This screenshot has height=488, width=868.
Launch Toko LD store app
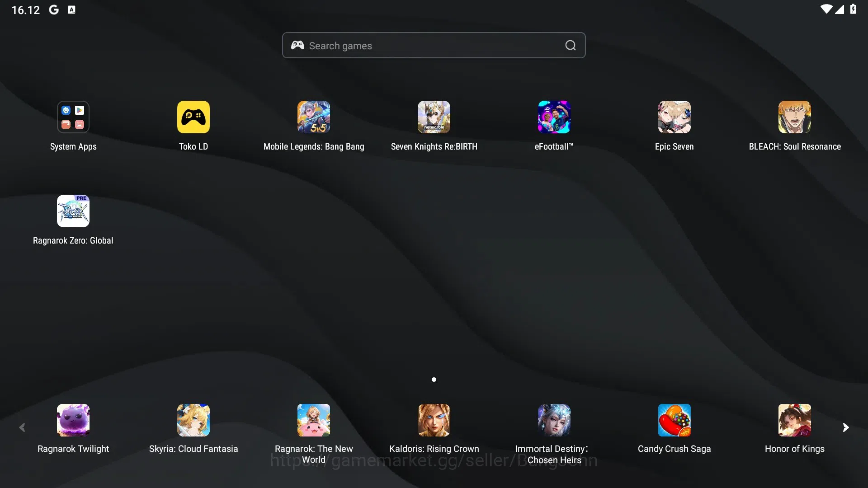tap(193, 117)
